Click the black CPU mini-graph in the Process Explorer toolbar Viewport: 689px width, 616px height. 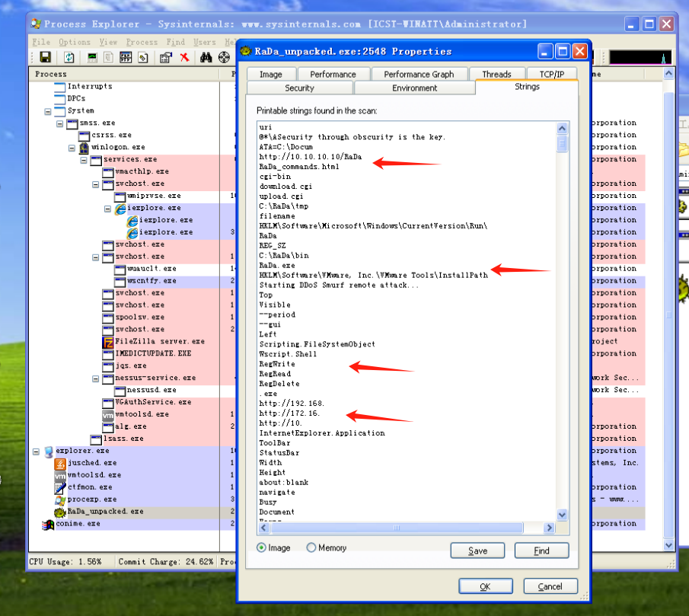point(640,57)
